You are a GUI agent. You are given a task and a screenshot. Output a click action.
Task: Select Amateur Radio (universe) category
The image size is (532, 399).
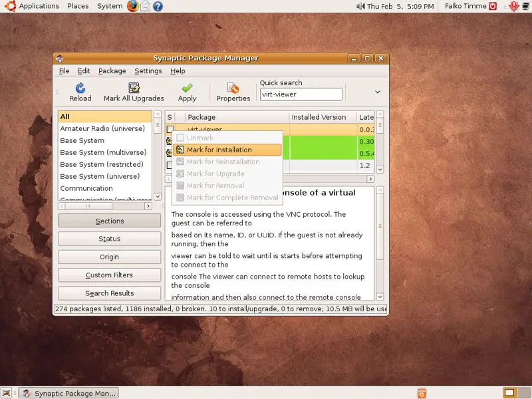pyautogui.click(x=105, y=128)
